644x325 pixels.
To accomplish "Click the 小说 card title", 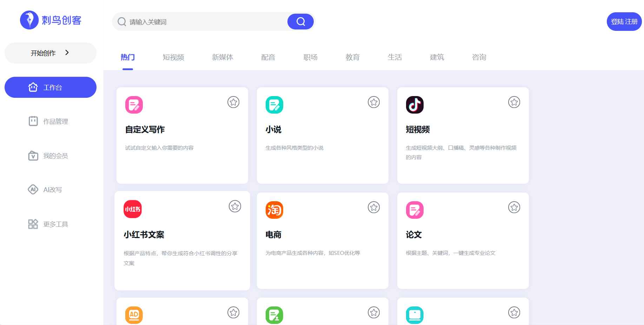I will point(273,129).
